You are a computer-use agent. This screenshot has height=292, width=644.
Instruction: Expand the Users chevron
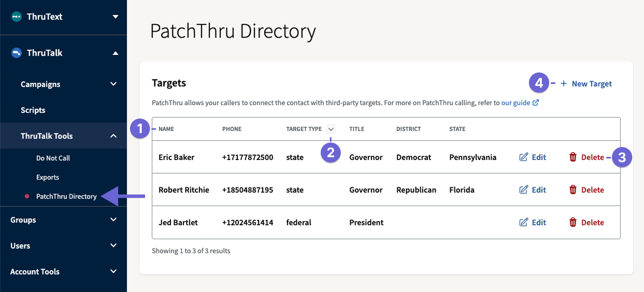click(113, 245)
